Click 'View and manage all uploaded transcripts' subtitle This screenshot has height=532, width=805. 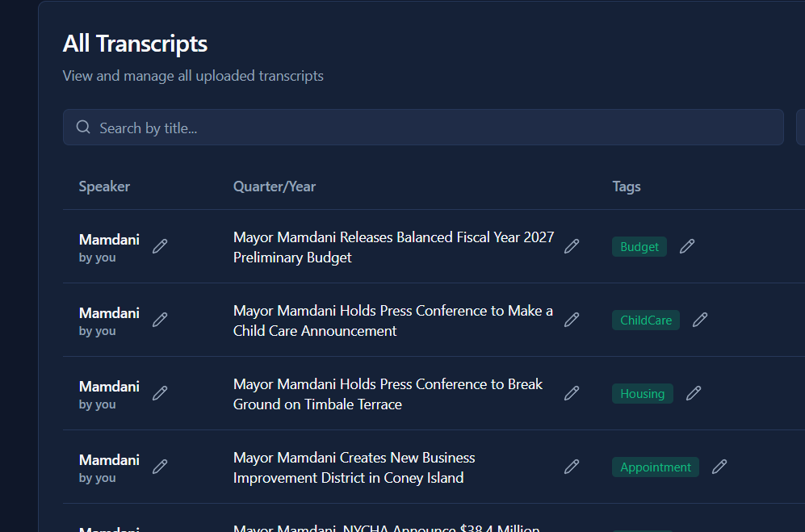pos(193,76)
